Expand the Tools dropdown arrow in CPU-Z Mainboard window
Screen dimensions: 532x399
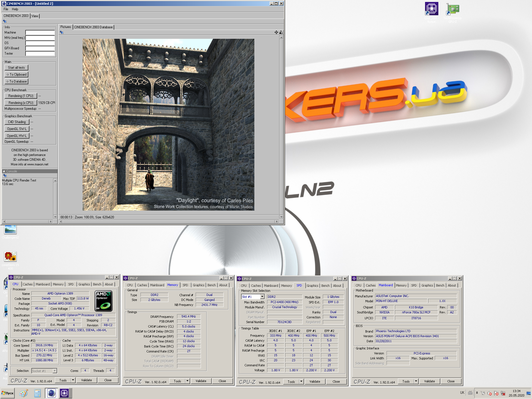(x=416, y=381)
